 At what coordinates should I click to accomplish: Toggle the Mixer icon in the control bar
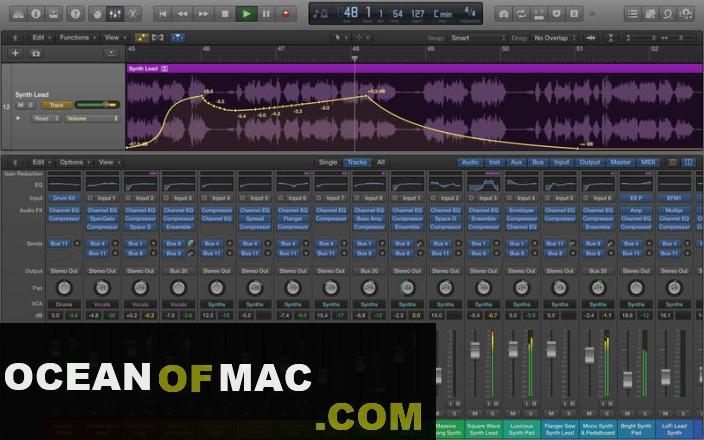coord(115,14)
